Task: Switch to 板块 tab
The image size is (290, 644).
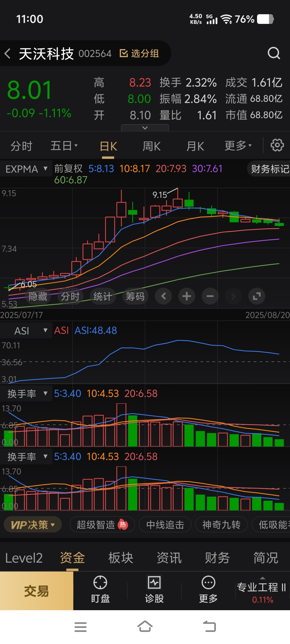Action: (121, 558)
